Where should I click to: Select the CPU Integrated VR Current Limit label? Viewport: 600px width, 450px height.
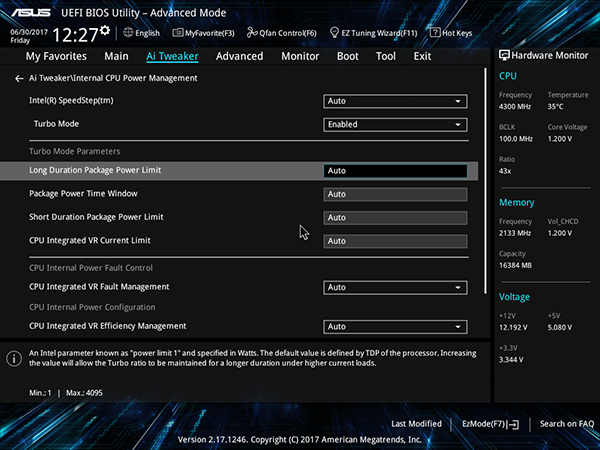(90, 240)
